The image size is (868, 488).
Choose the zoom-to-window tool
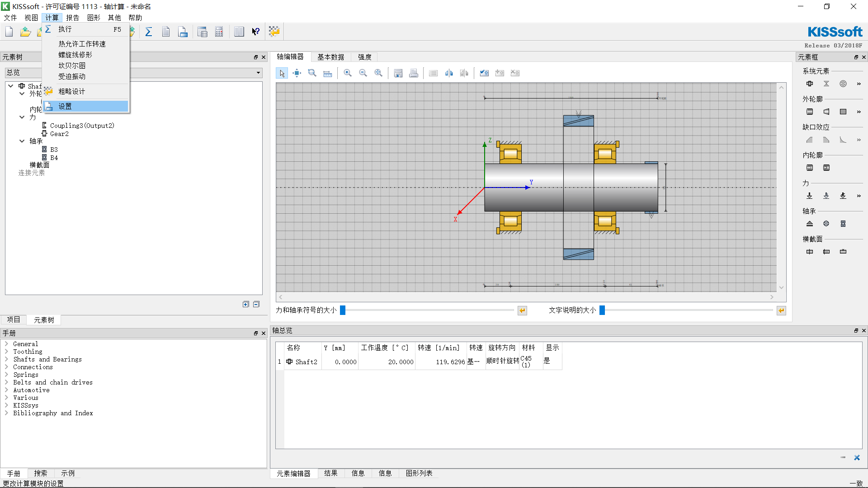click(312, 73)
